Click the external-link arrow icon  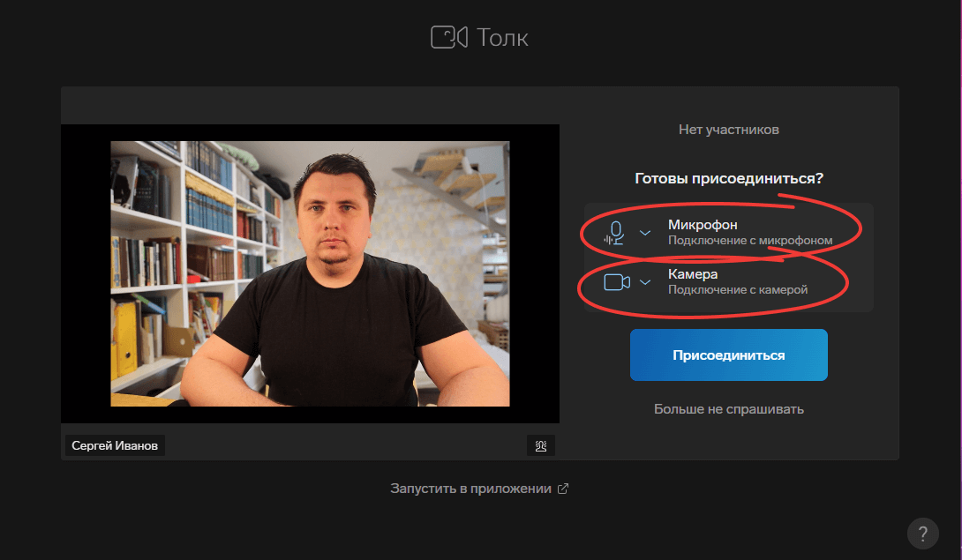(x=563, y=489)
